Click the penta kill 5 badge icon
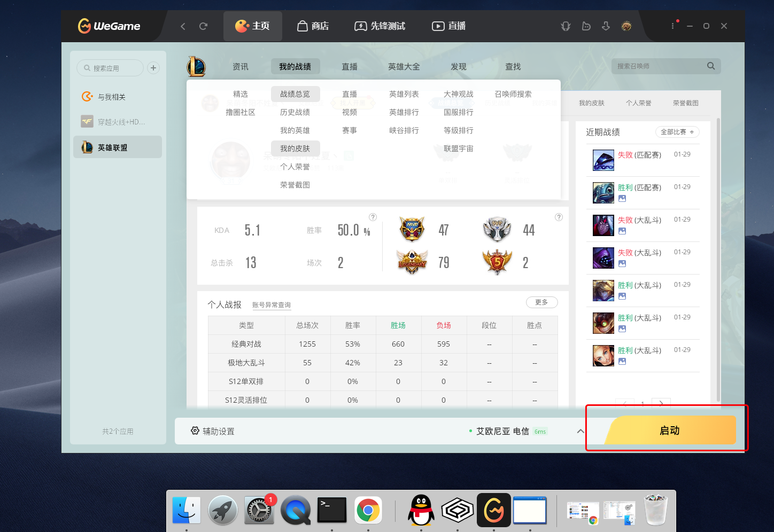The width and height of the screenshot is (774, 532). tap(497, 262)
